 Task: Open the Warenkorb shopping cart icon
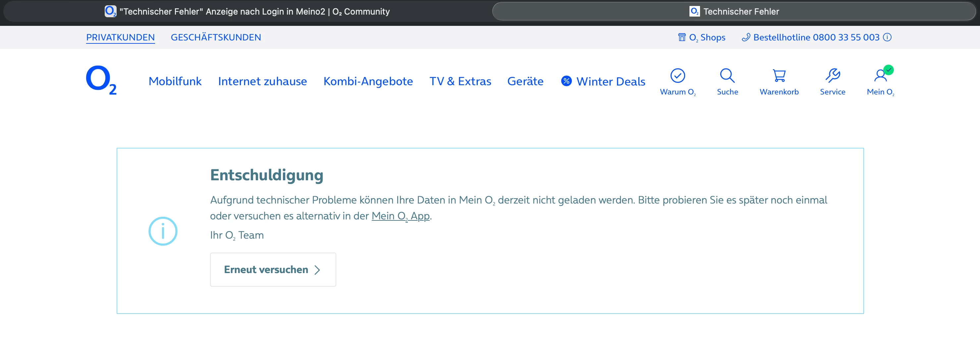(779, 76)
